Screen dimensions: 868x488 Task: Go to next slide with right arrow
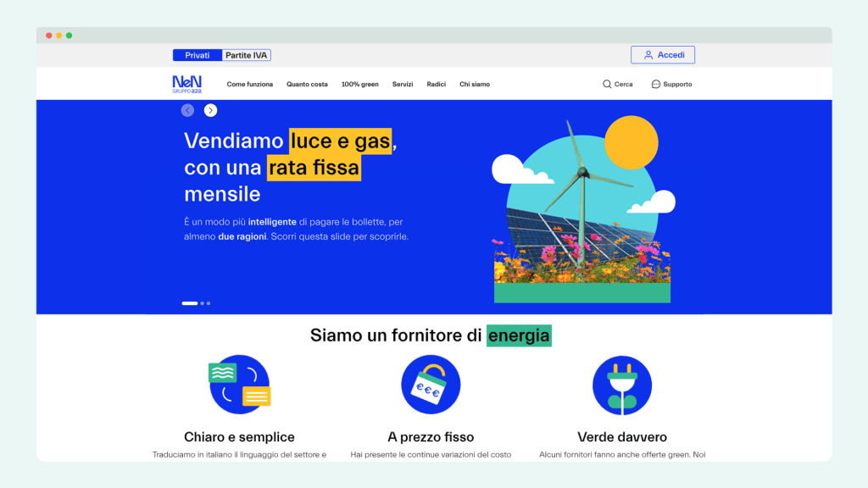pos(211,110)
